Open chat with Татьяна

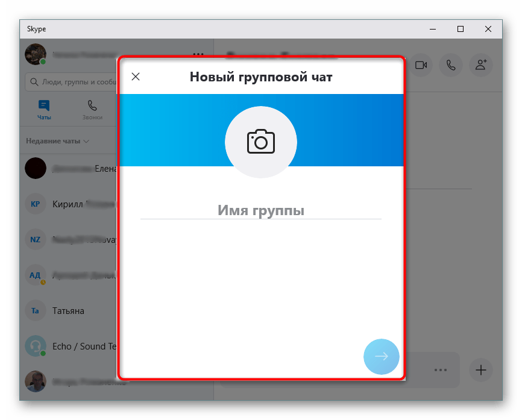coord(68,310)
